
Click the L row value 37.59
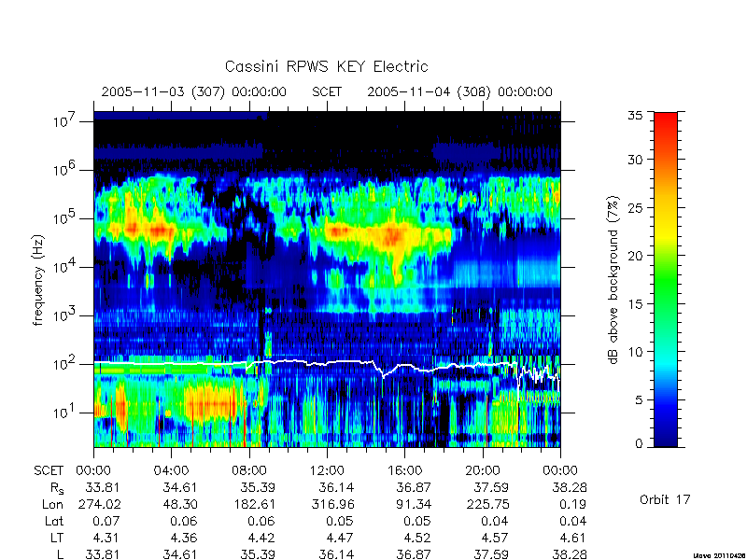[491, 554]
